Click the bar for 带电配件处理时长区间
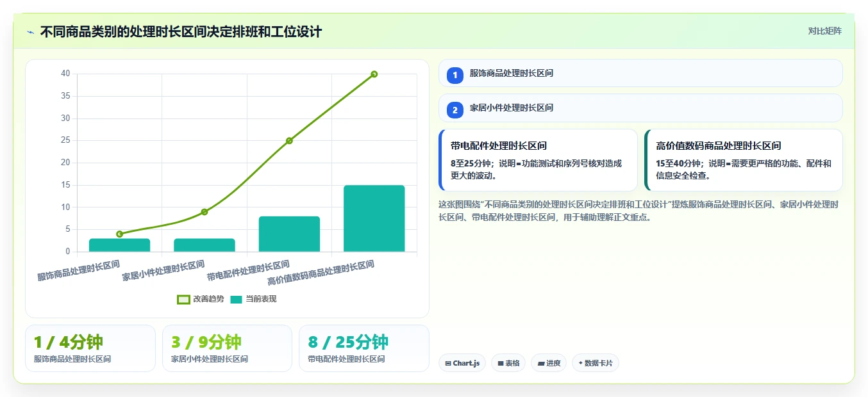The height and width of the screenshot is (397, 868). point(289,234)
